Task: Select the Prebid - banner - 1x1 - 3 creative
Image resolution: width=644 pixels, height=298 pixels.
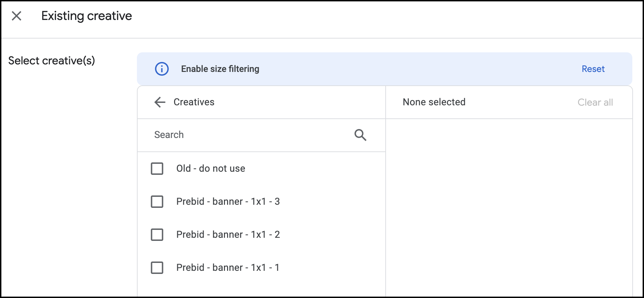Action: [x=157, y=202]
